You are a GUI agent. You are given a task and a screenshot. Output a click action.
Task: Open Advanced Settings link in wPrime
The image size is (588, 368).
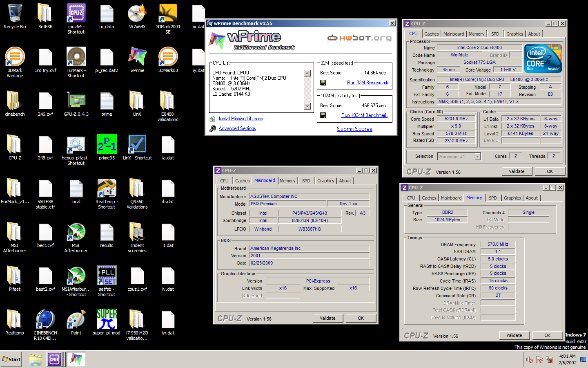pyautogui.click(x=237, y=128)
